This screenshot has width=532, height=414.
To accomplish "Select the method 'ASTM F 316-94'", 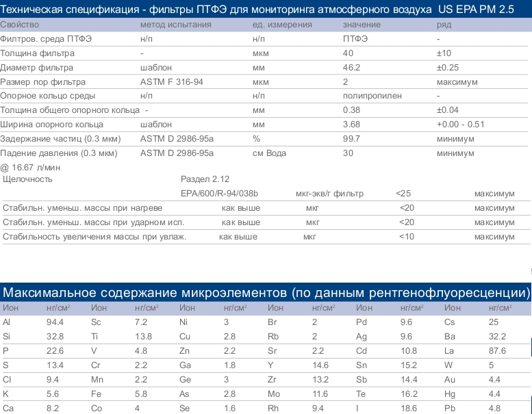I will (172, 81).
